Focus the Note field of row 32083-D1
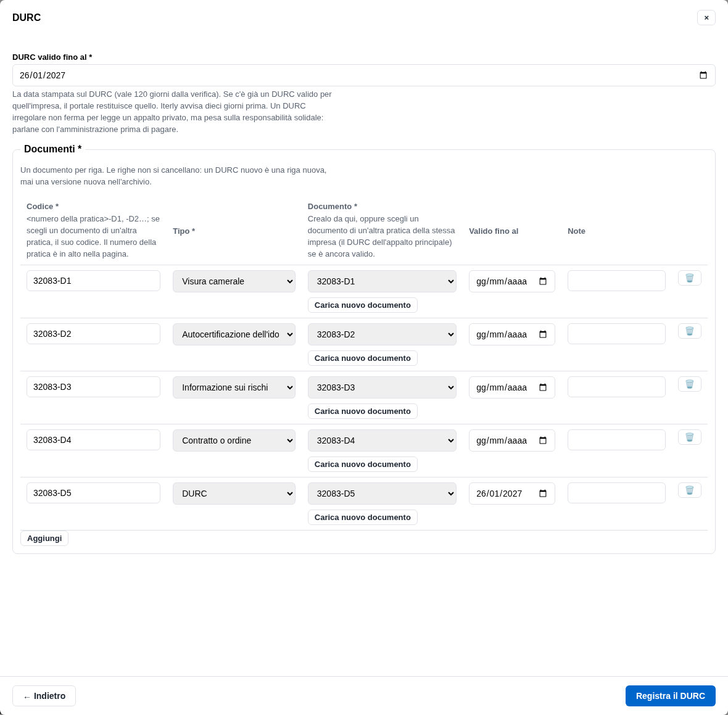The image size is (728, 715). click(x=616, y=281)
